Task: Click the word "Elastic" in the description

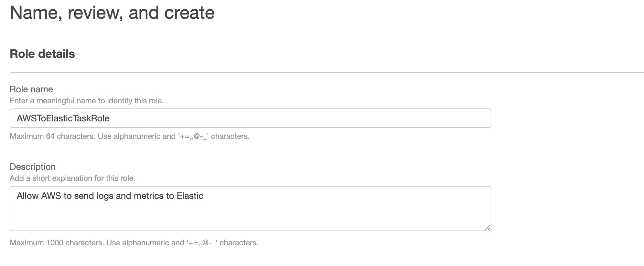Action: [190, 196]
